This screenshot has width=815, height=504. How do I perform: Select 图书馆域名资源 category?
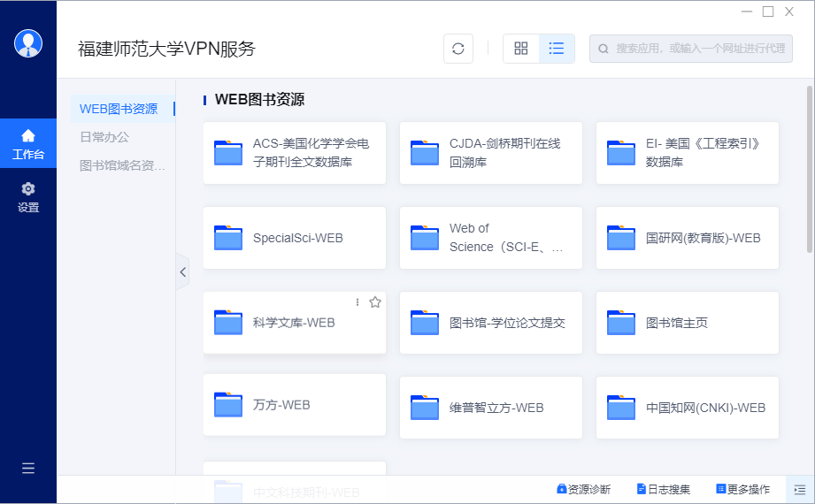tap(122, 165)
